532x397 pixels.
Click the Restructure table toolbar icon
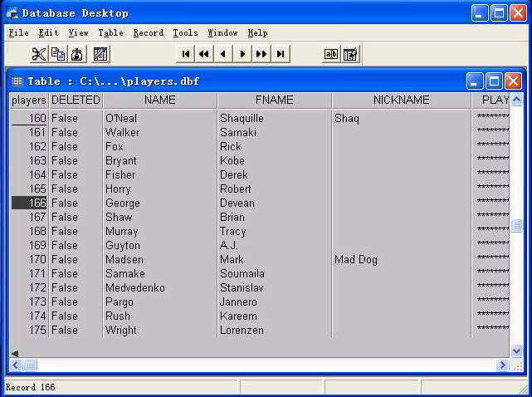pos(100,54)
